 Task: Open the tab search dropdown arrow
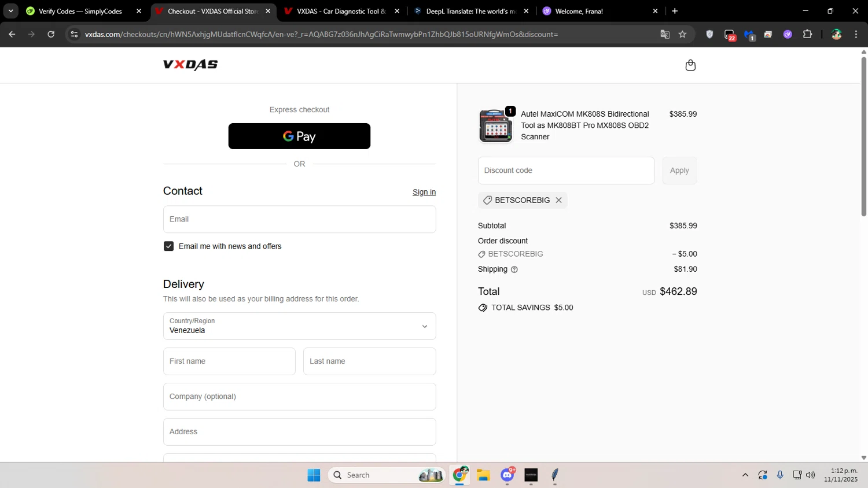pyautogui.click(x=10, y=11)
